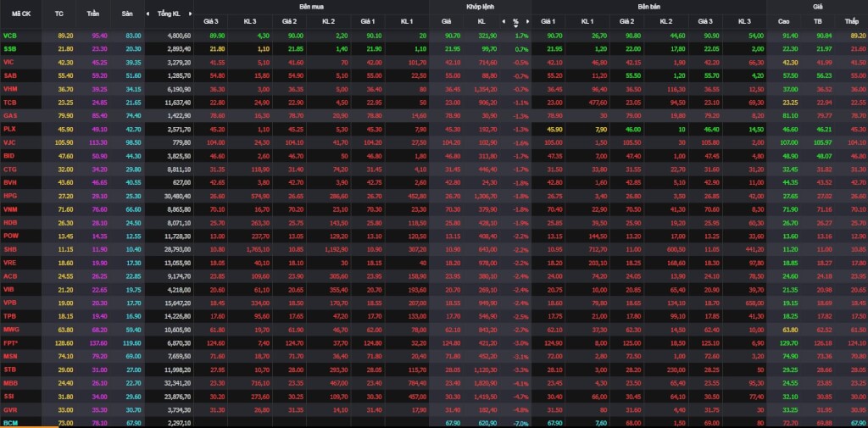The image size is (868, 428).
Task: Click the TB average price header
Action: point(817,21)
